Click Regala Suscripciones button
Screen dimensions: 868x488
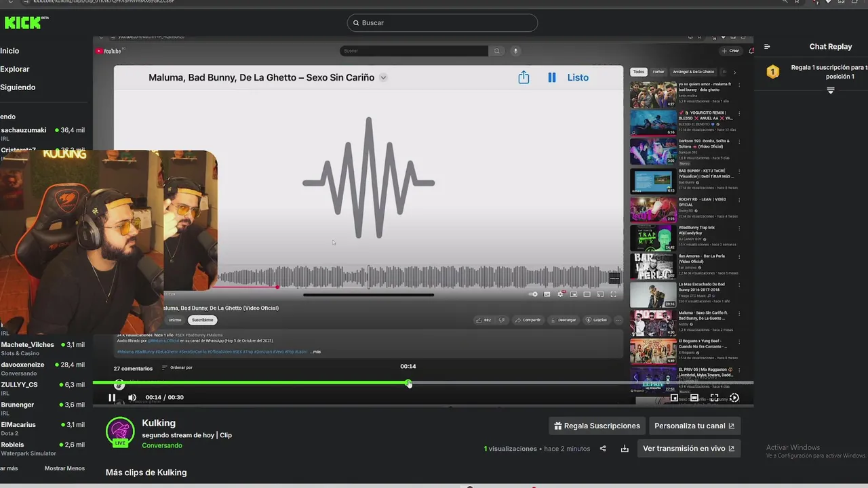(x=597, y=426)
